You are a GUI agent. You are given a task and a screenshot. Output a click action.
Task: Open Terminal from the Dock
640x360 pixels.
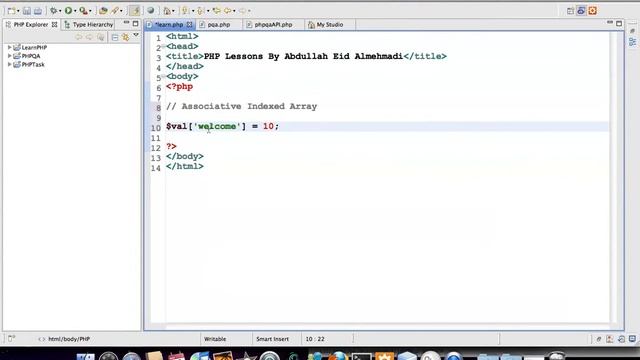(x=362, y=357)
